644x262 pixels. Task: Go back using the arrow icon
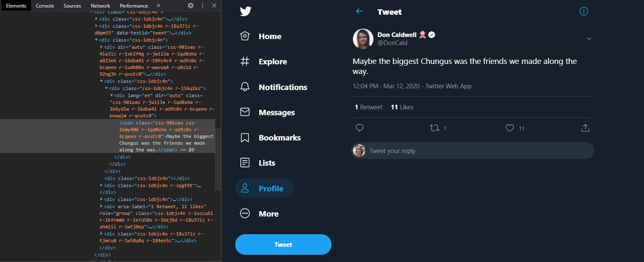click(359, 11)
